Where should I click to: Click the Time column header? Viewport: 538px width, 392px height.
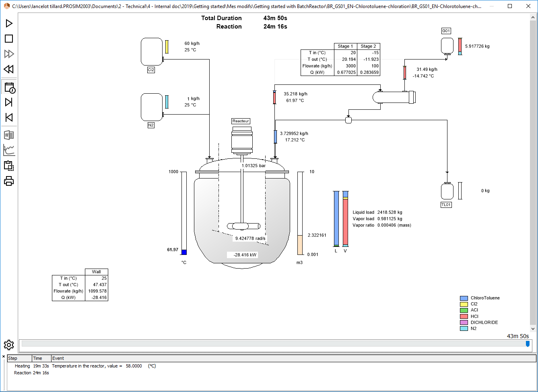coord(37,358)
